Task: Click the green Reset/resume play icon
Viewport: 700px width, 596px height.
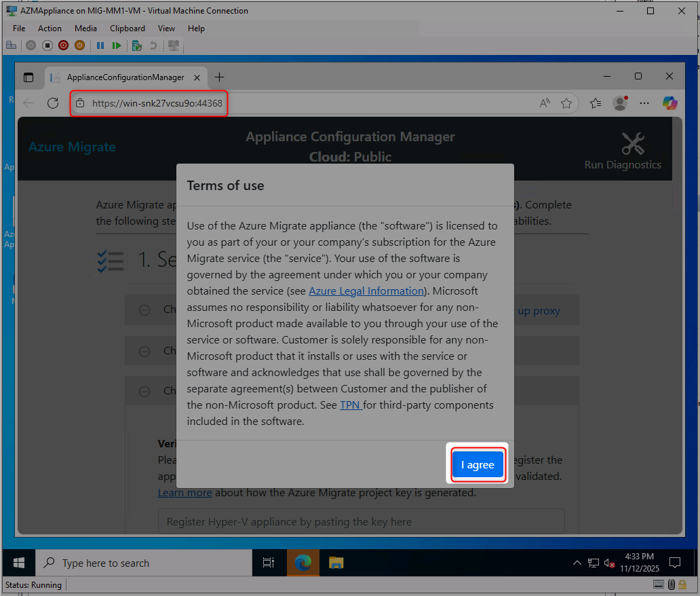Action: (x=117, y=45)
